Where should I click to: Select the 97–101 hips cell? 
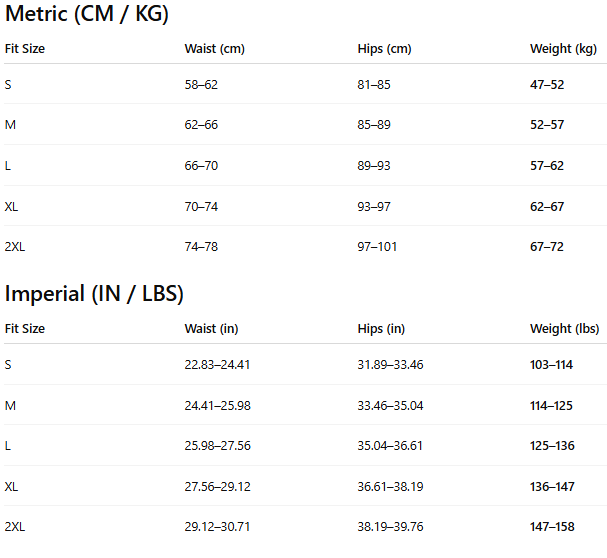[377, 246]
